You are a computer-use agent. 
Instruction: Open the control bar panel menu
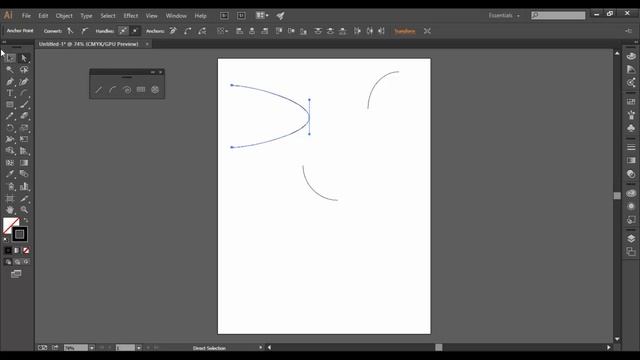point(628,31)
